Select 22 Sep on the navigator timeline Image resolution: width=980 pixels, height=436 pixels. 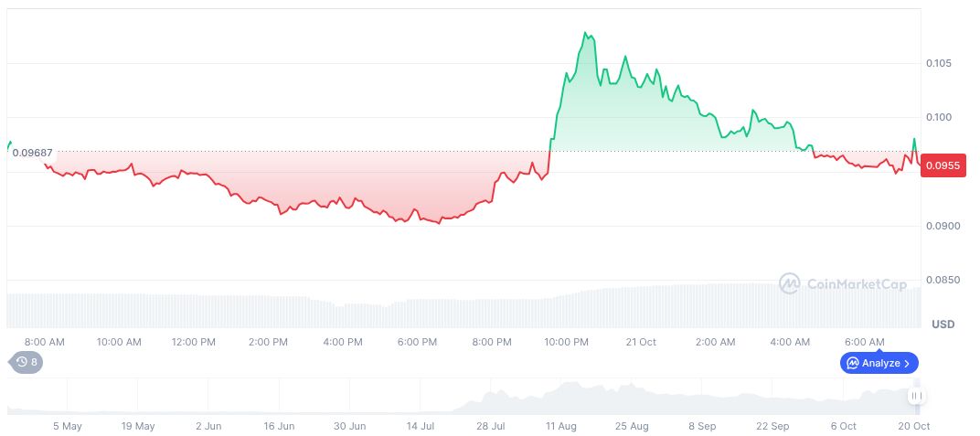772,426
